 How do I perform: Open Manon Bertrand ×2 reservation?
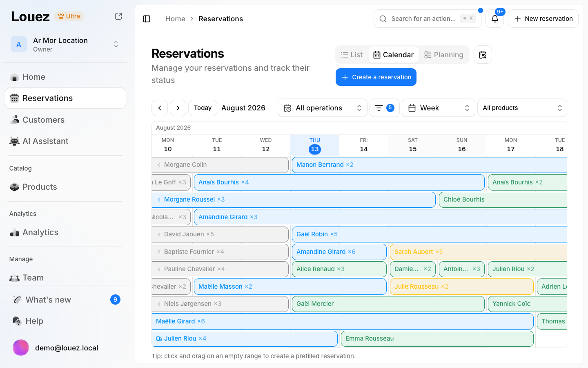point(430,165)
